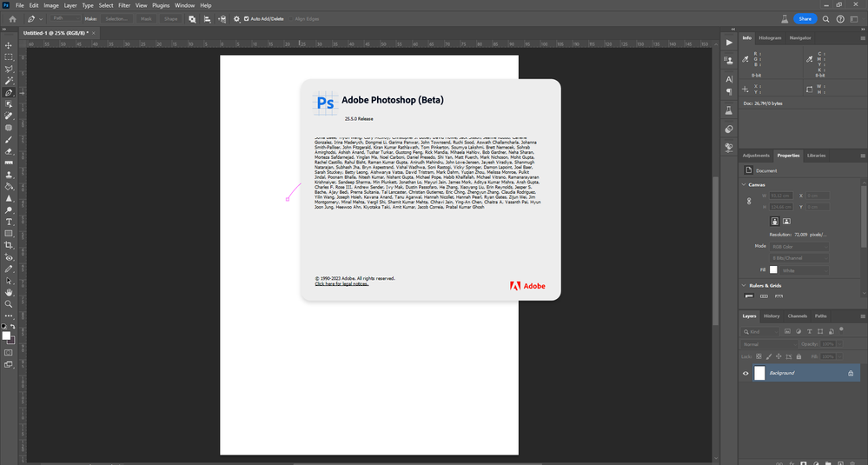Open the Edit Toolbar three-dots menu

(9, 316)
